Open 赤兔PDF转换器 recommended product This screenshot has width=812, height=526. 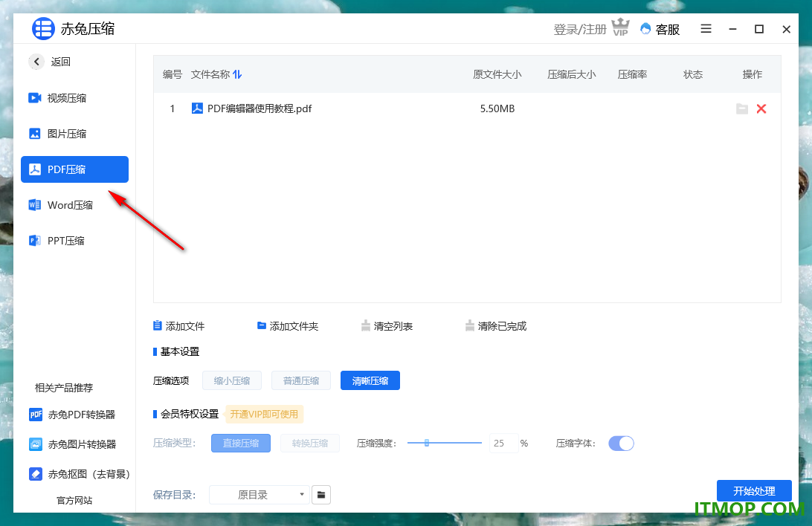[72, 415]
